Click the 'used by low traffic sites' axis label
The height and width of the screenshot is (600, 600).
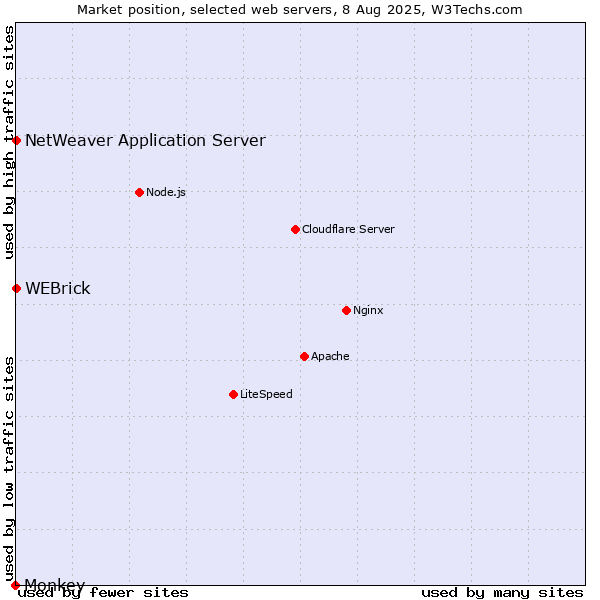pos(9,469)
